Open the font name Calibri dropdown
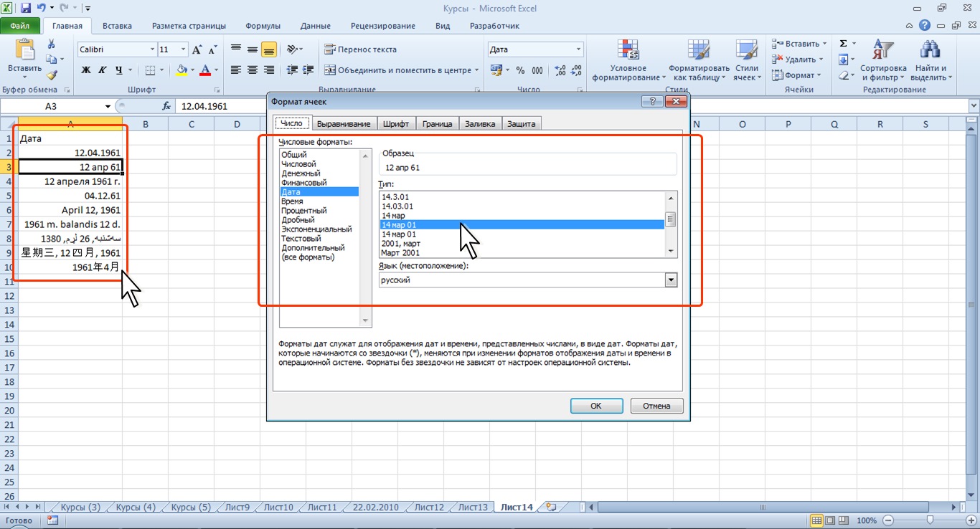Screen dimensions: 980x529 coord(152,49)
